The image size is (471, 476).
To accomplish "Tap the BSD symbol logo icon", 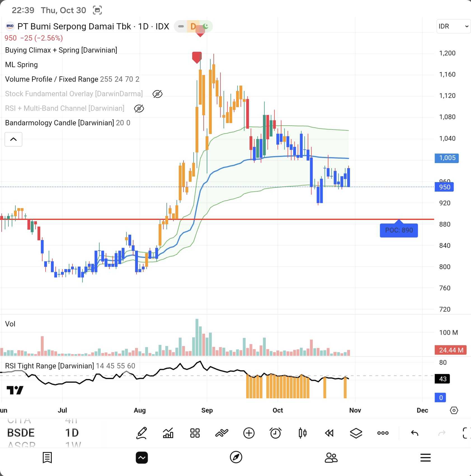I will (x=10, y=26).
